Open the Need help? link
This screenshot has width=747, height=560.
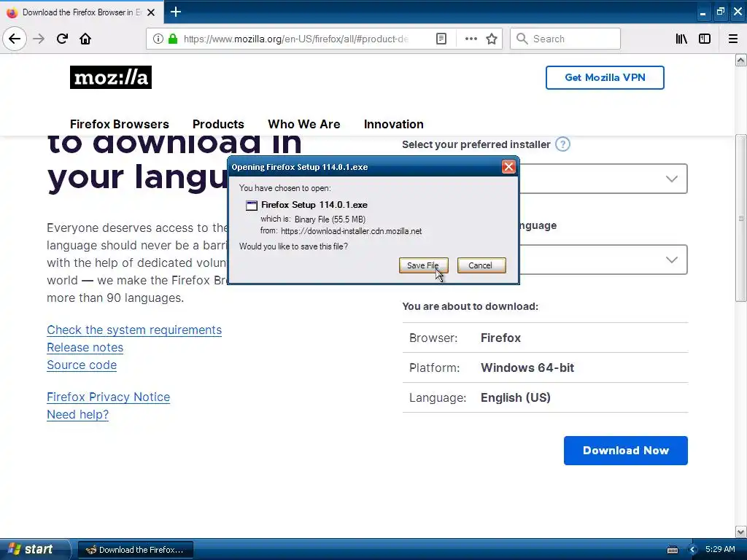[x=77, y=415]
